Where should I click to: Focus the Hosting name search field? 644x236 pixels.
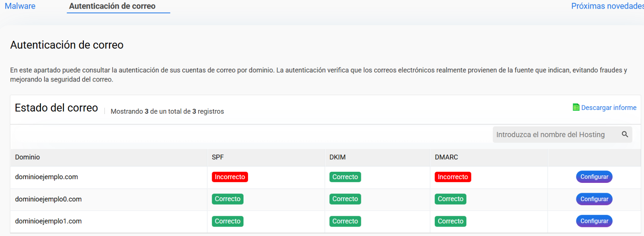click(562, 135)
